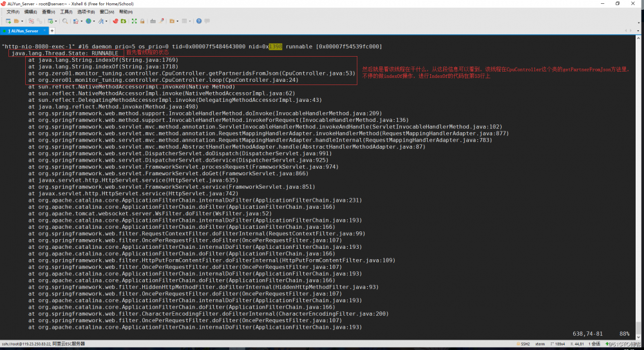The height and width of the screenshot is (350, 644).
Task: Click the globe encoding icon
Action: [88, 21]
